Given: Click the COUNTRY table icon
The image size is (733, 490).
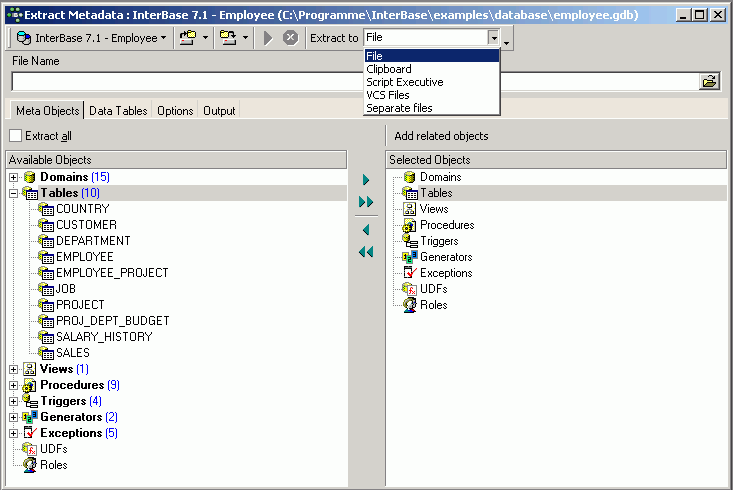Looking at the screenshot, I should pyautogui.click(x=46, y=209).
